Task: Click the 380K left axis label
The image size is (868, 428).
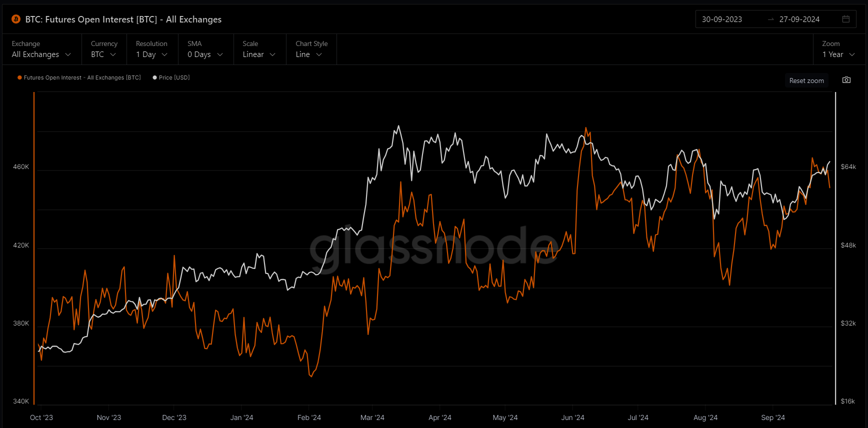Action: pos(21,323)
